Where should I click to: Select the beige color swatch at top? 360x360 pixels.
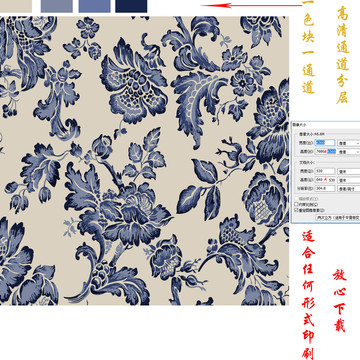click(x=16, y=6)
